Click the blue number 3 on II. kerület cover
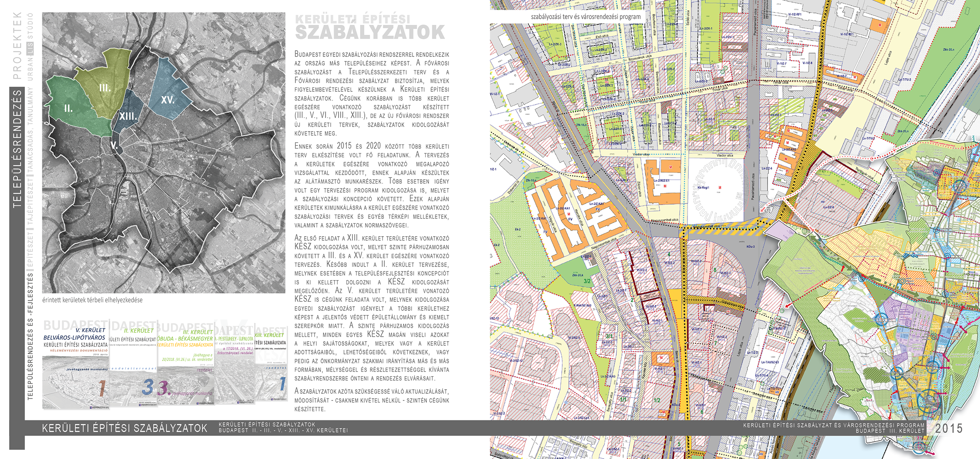 [x=147, y=387]
